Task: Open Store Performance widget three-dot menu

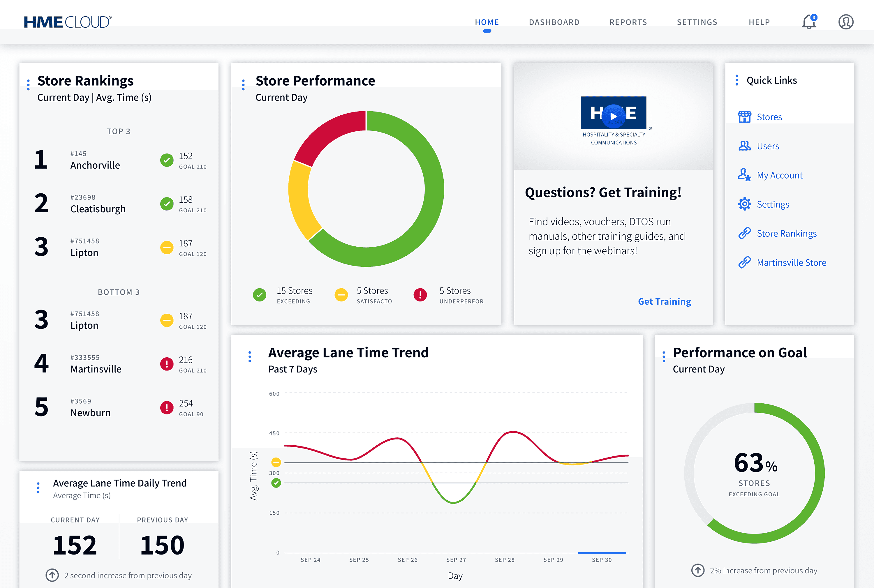Action: tap(244, 85)
